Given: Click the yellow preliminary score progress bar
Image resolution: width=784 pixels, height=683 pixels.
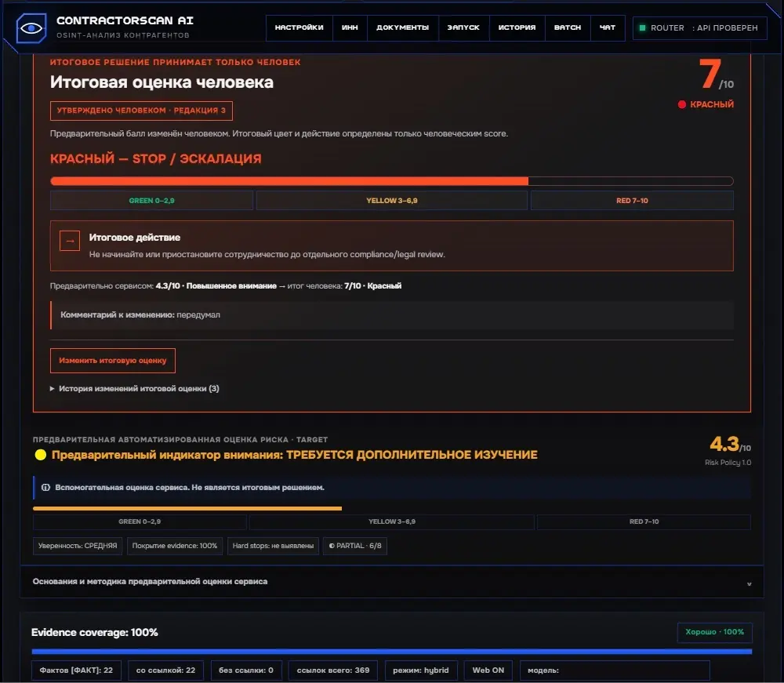Looking at the screenshot, I should [187, 508].
